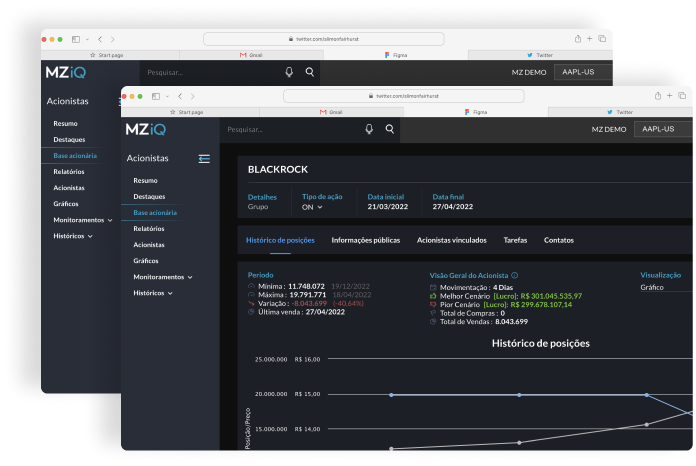Image resolution: width=696 pixels, height=466 pixels.
Task: Switch to Contatos tab
Action: 559,240
